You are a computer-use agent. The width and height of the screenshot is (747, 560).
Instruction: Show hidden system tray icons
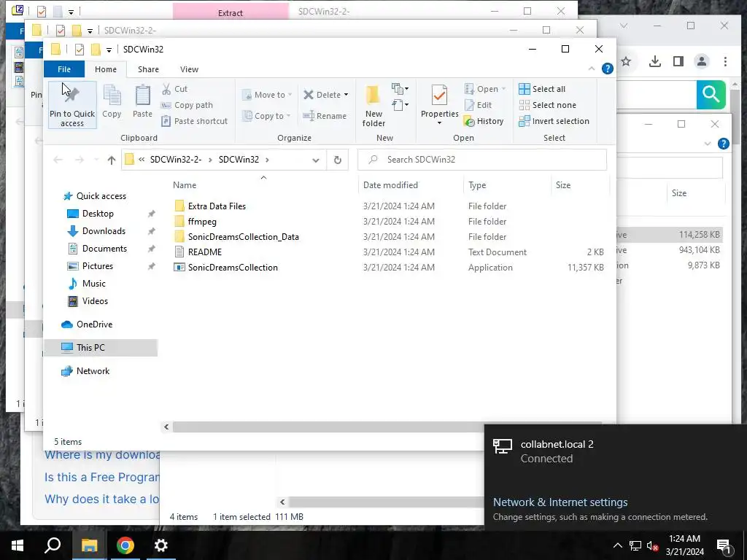[617, 545]
